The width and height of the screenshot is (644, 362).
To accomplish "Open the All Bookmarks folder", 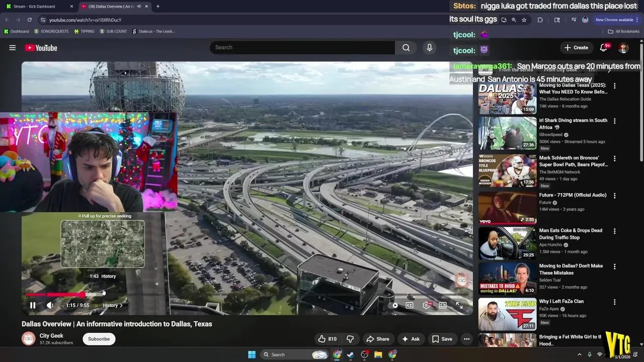I will coord(623,31).
